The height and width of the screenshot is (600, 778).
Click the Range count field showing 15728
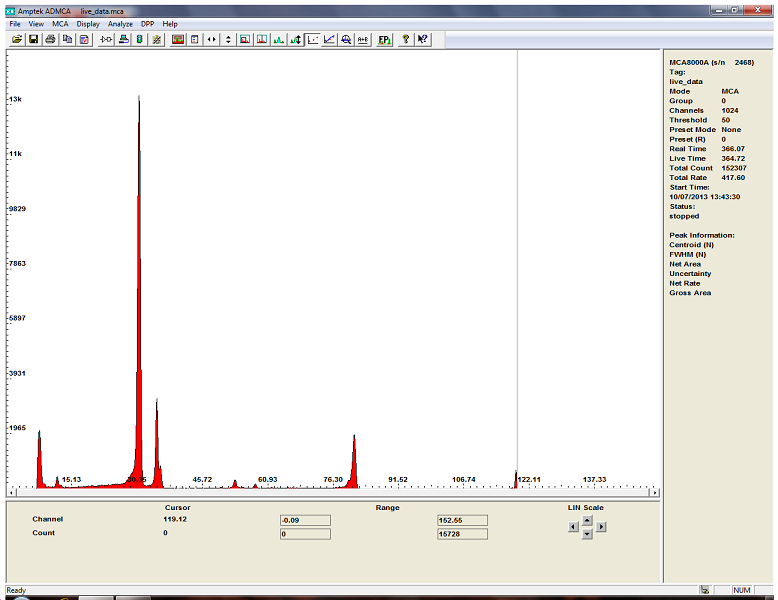tap(462, 534)
